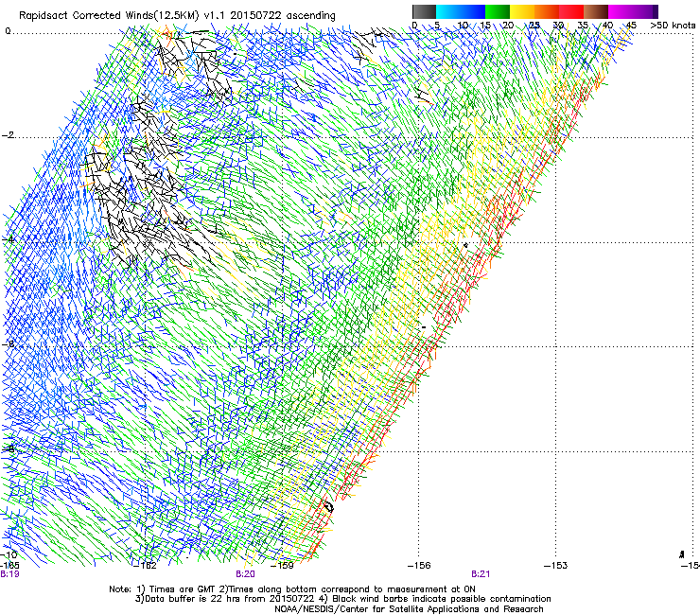Viewport: 700px width, 615px height.
Task: Click the 'Data buffer is 22 hrs' note line
Action: [x=342, y=599]
